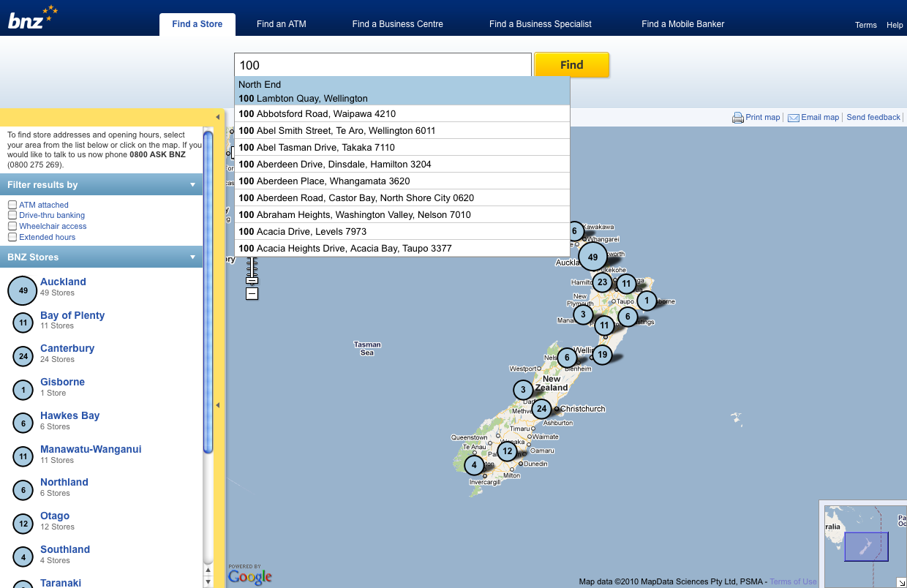Click the 6 map marker near Hastings
This screenshot has height=588, width=907.
click(627, 317)
